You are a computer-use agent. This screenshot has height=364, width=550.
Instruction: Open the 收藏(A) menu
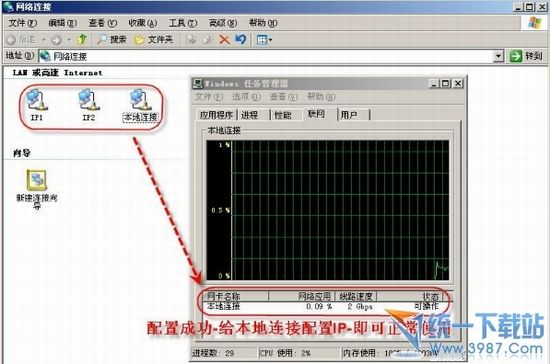[142, 23]
